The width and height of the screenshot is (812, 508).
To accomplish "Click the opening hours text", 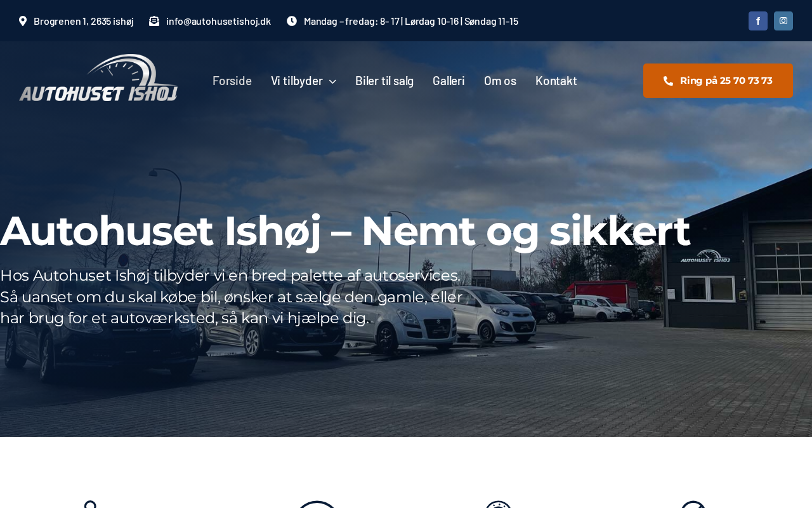I will 411,21.
